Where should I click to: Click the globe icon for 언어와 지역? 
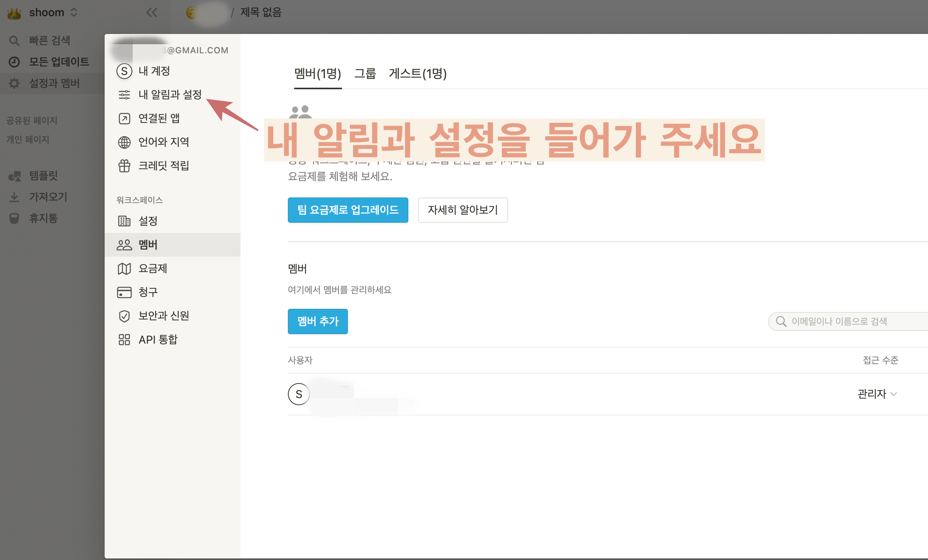[x=124, y=142]
